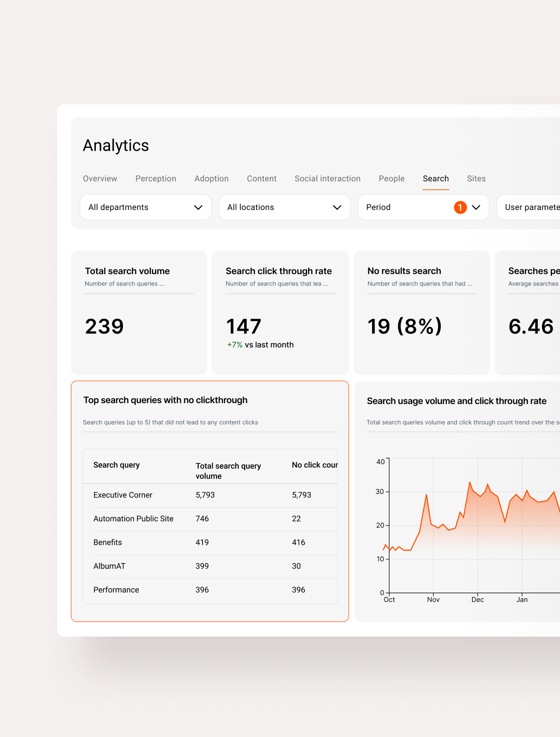Open the All locations dropdown
The image size is (560, 737).
[x=285, y=207]
